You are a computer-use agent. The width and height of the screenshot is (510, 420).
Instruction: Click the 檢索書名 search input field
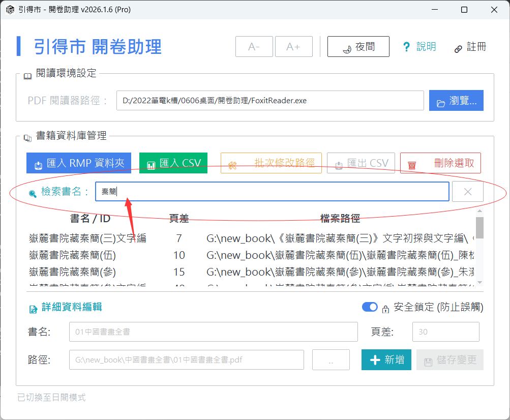coord(272,192)
